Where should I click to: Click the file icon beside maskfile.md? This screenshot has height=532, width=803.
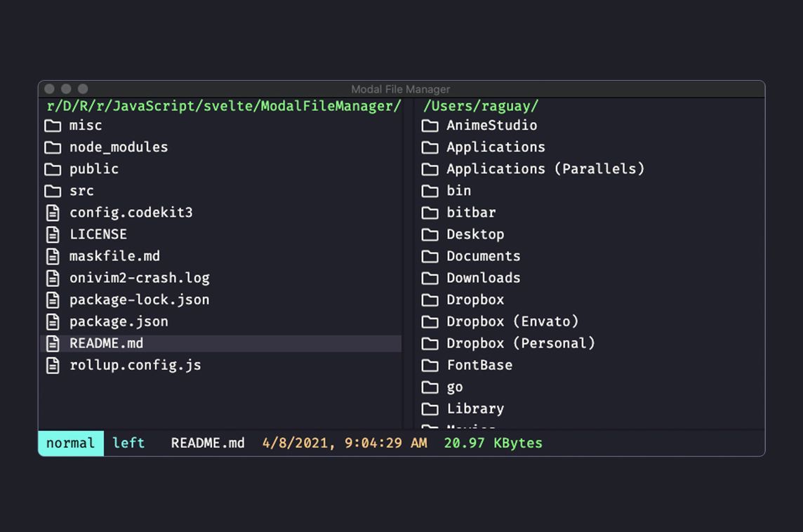coord(53,256)
